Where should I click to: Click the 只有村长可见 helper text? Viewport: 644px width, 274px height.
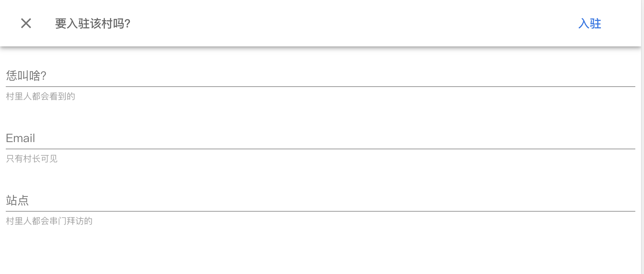(32, 159)
